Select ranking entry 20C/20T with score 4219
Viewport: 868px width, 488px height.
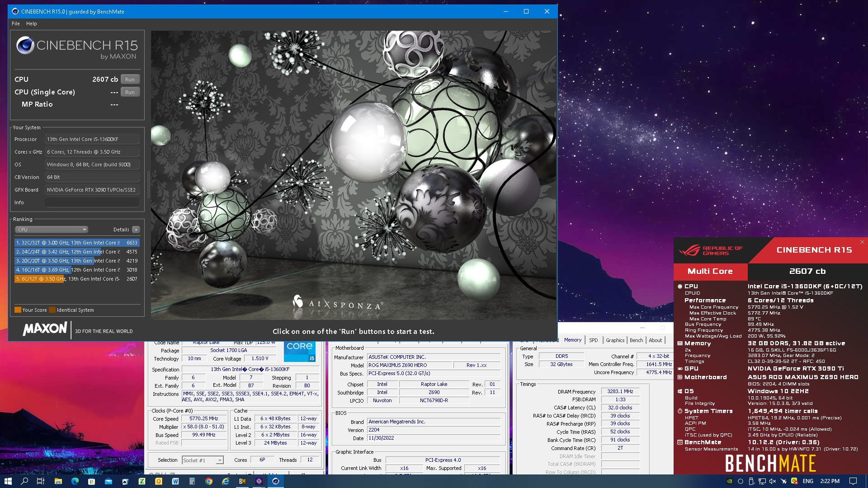click(77, 261)
